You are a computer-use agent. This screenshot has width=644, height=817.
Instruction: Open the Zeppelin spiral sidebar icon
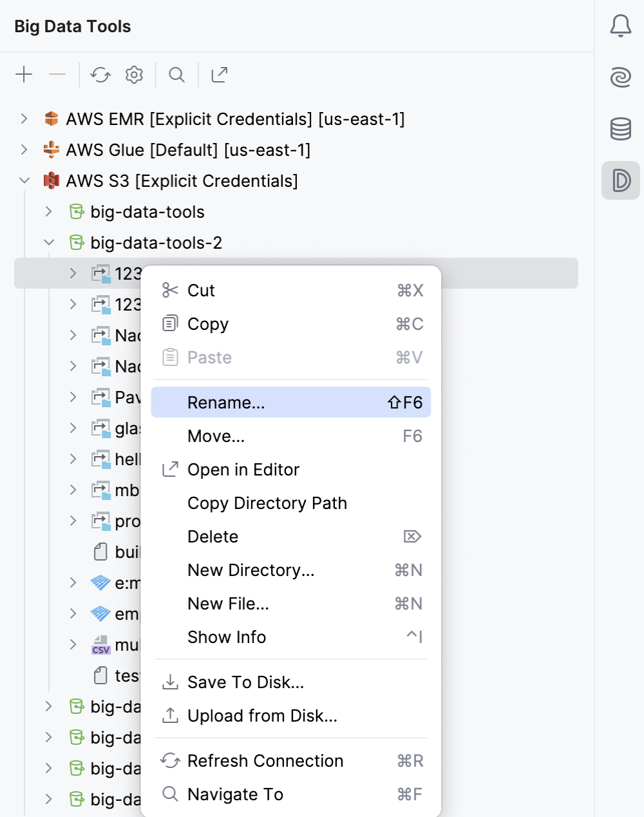coord(620,77)
